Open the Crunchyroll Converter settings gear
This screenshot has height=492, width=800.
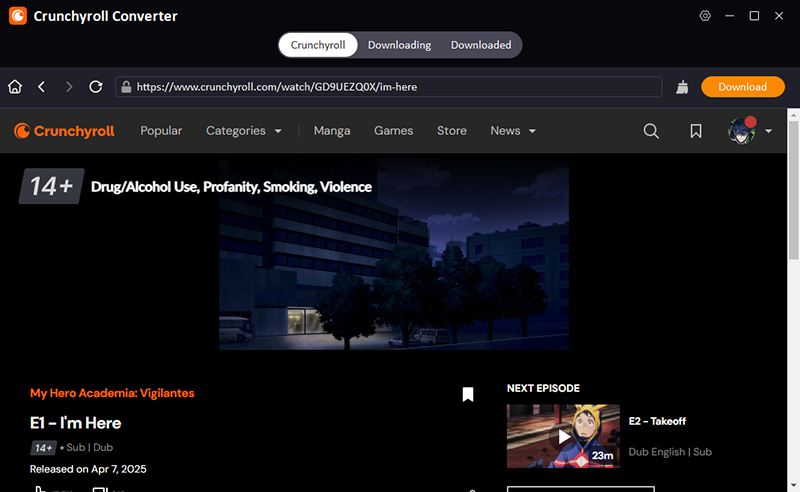click(705, 16)
